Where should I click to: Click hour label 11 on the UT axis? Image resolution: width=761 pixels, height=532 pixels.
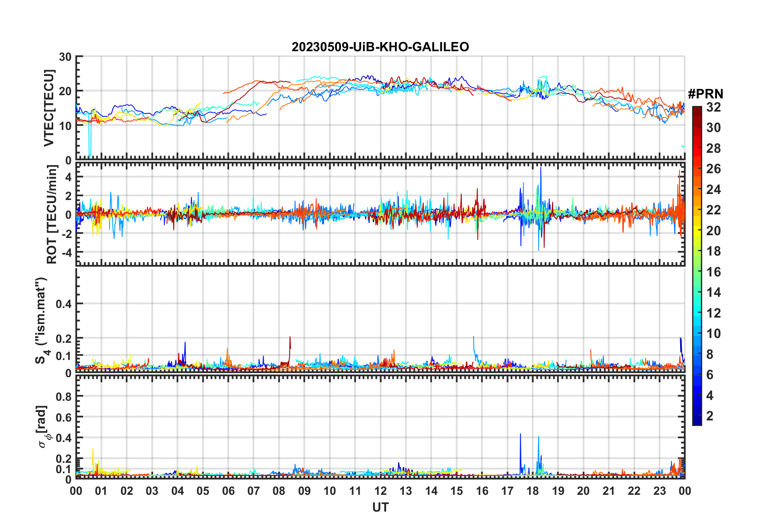tap(355, 491)
